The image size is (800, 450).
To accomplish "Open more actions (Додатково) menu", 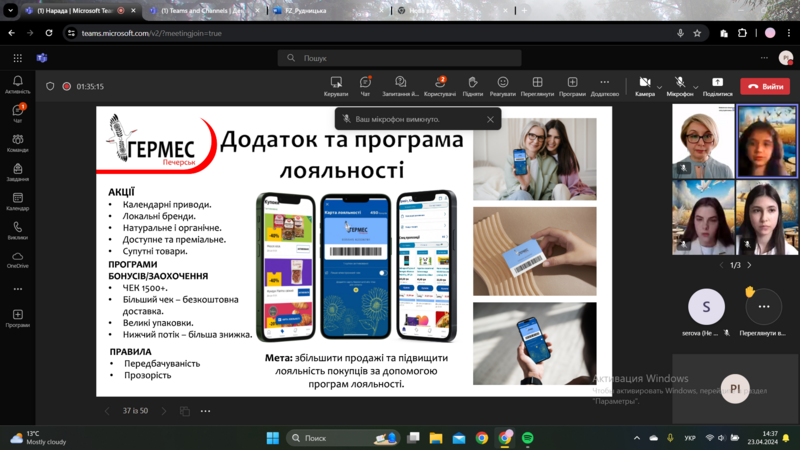I will 605,86.
